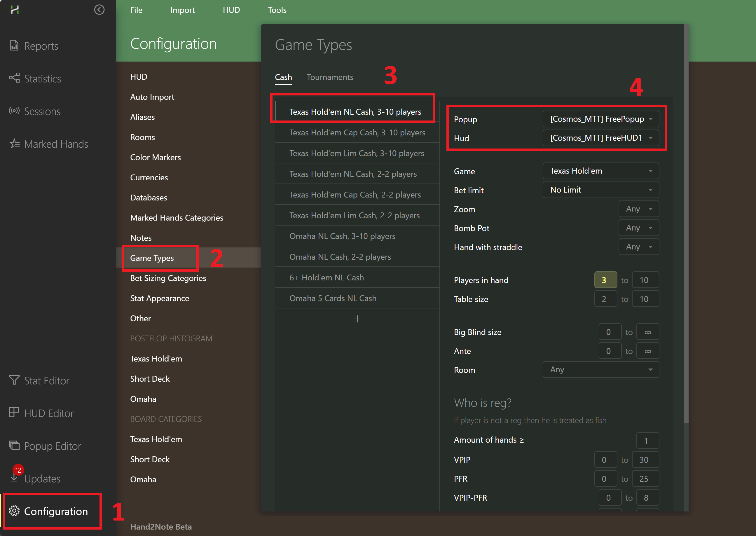
Task: Open Statistics from sidebar icon
Action: click(14, 78)
